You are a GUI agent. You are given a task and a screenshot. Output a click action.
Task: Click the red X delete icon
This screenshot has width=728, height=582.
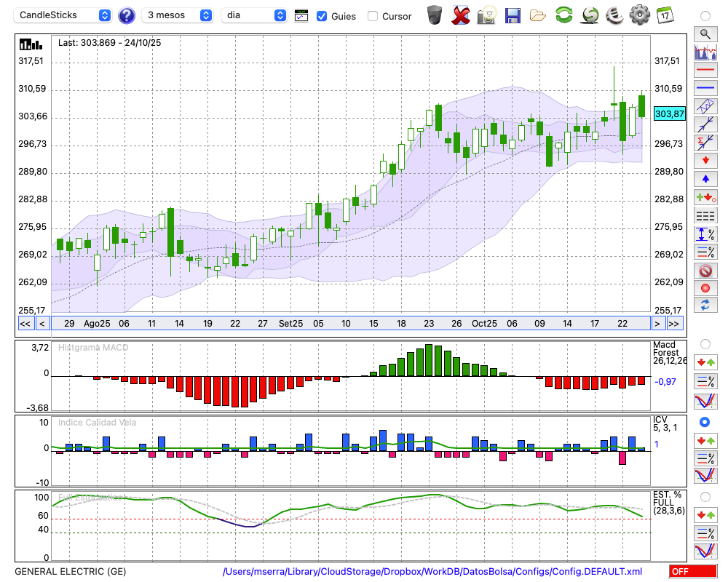[460, 15]
